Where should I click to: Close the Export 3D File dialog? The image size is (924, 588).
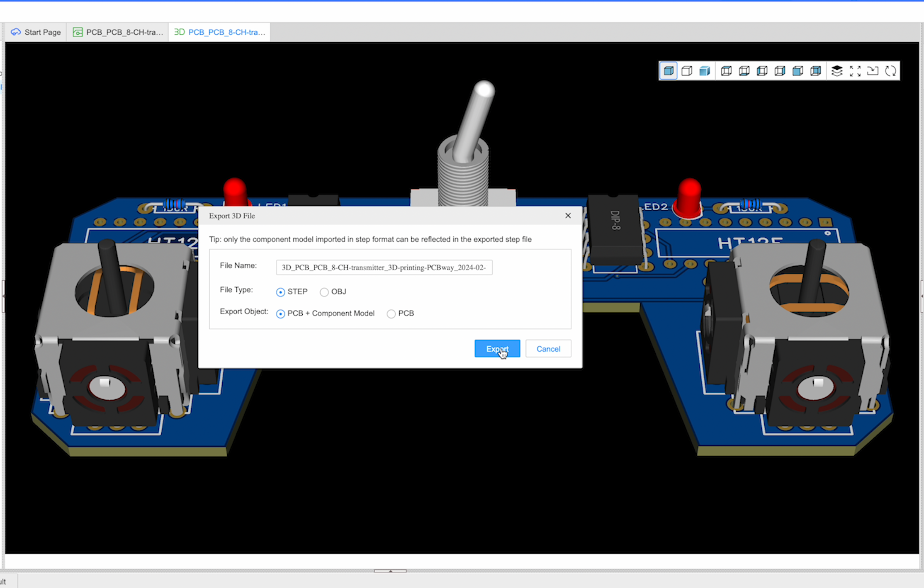coord(568,215)
